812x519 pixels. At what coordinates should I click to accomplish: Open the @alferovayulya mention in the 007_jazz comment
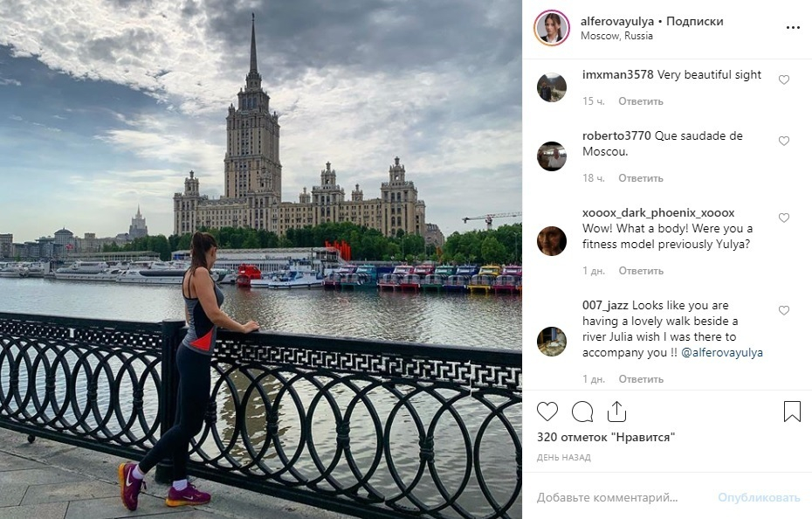point(722,353)
